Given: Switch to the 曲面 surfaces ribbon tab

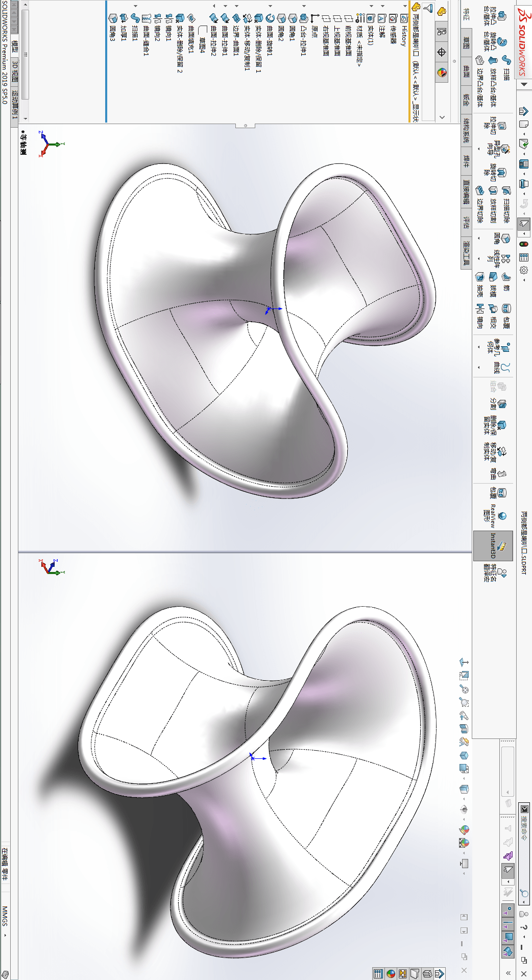Looking at the screenshot, I should coord(466,71).
